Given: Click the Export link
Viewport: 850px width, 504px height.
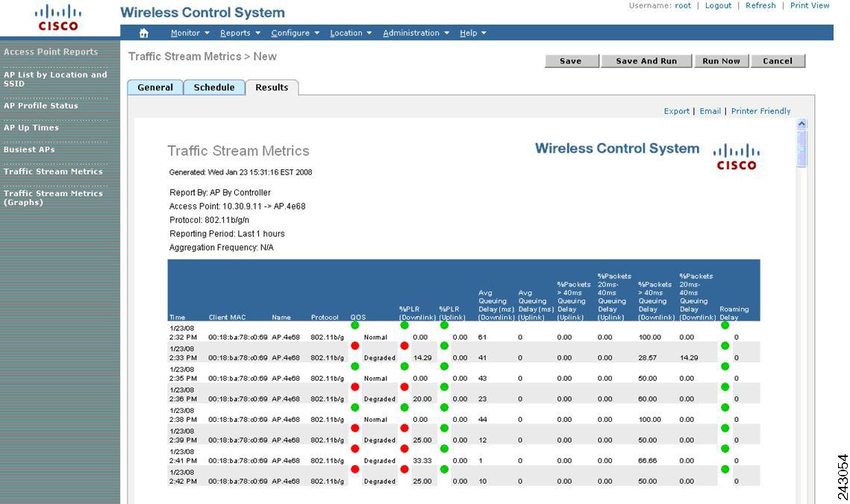Looking at the screenshot, I should (x=677, y=111).
